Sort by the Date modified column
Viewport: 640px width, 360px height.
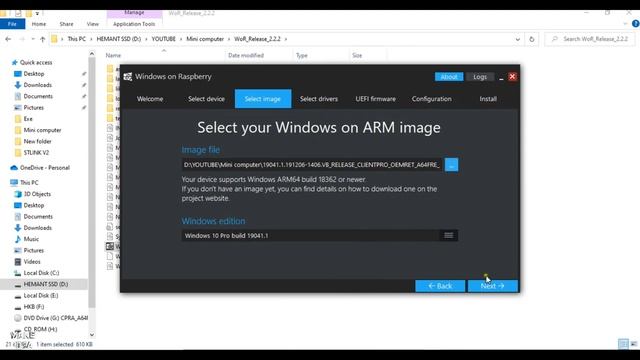246,56
